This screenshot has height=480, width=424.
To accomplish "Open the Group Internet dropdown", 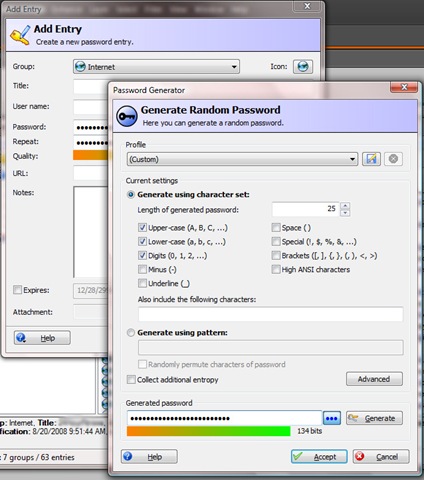I will (156, 67).
